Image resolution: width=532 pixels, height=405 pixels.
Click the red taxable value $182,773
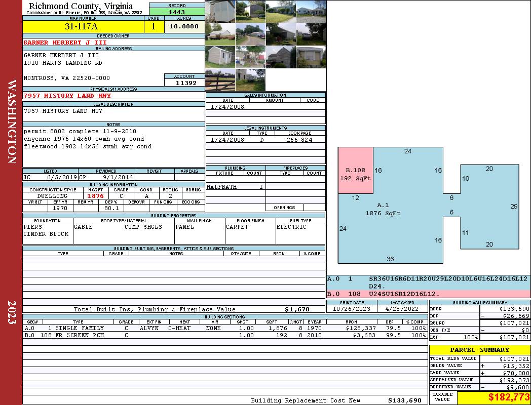[x=493, y=397]
